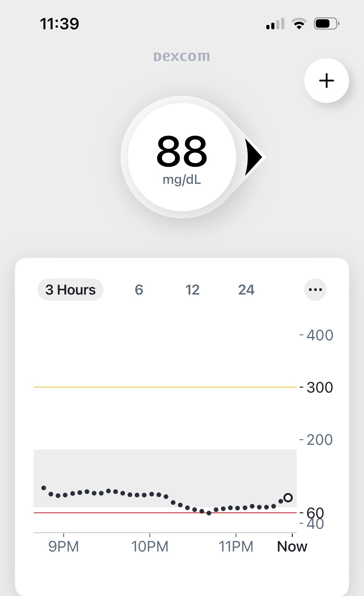
Task: Switch graph to 6 hour view
Action: (x=139, y=290)
